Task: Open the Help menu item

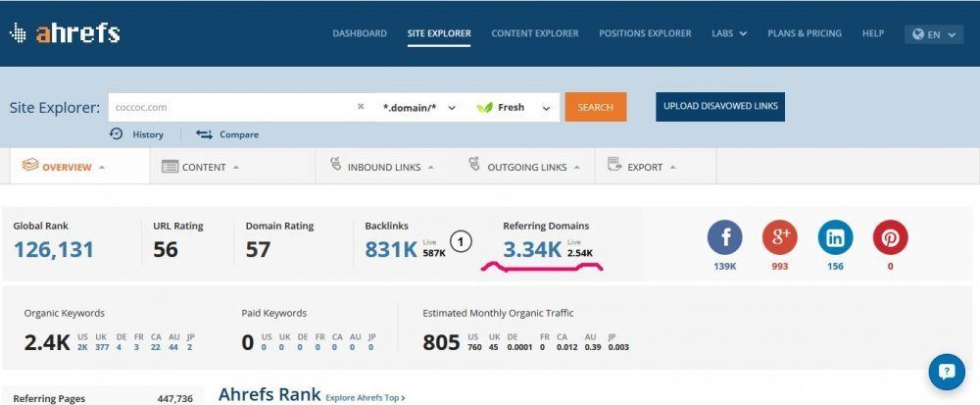Action: pyautogui.click(x=873, y=33)
